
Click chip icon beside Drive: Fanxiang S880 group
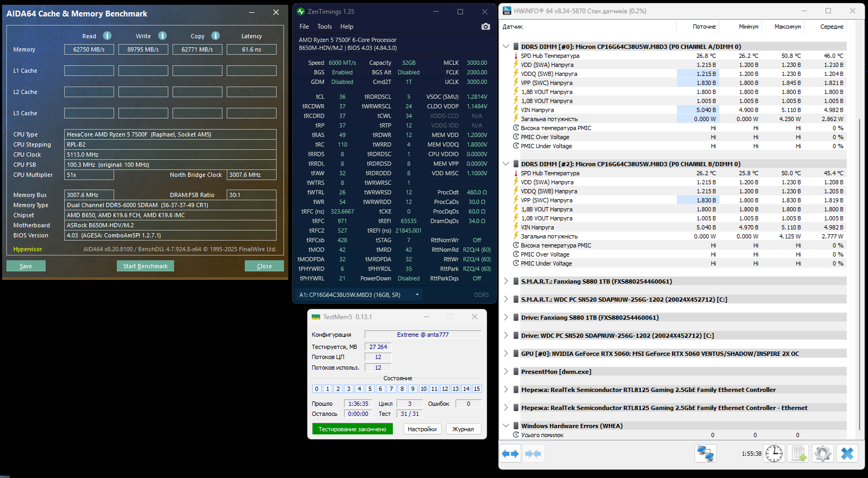516,318
